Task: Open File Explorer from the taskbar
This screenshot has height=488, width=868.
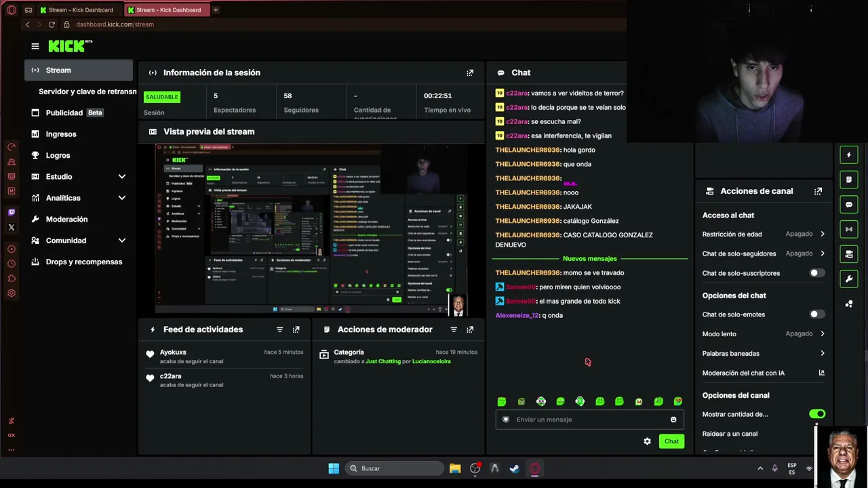Action: [455, 468]
